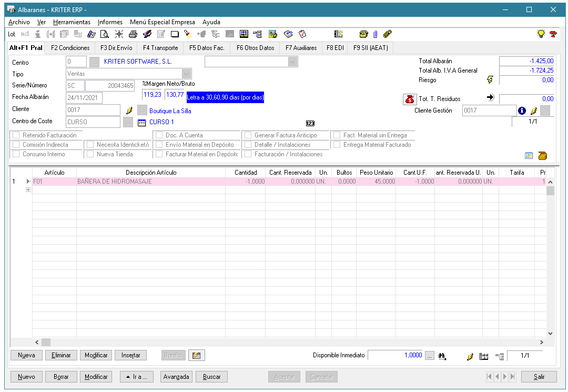
Task: Click the grid vertical scrollbar down arrow
Action: click(550, 334)
